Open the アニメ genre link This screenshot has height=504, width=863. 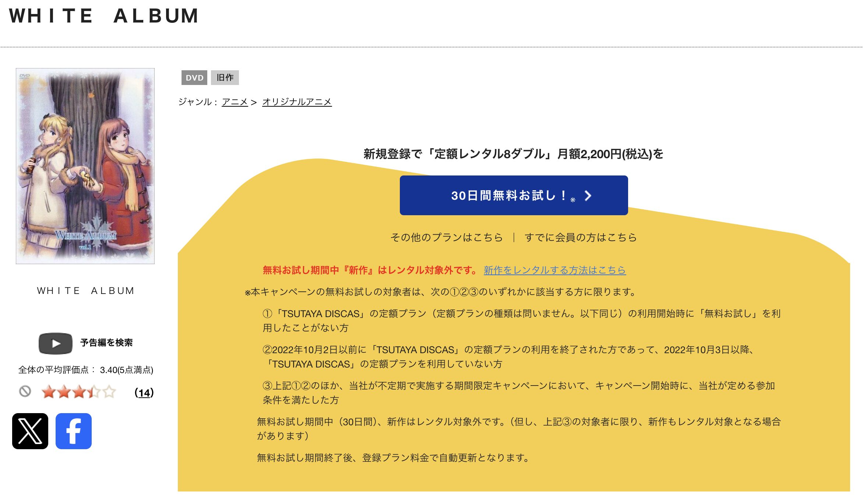click(x=235, y=102)
